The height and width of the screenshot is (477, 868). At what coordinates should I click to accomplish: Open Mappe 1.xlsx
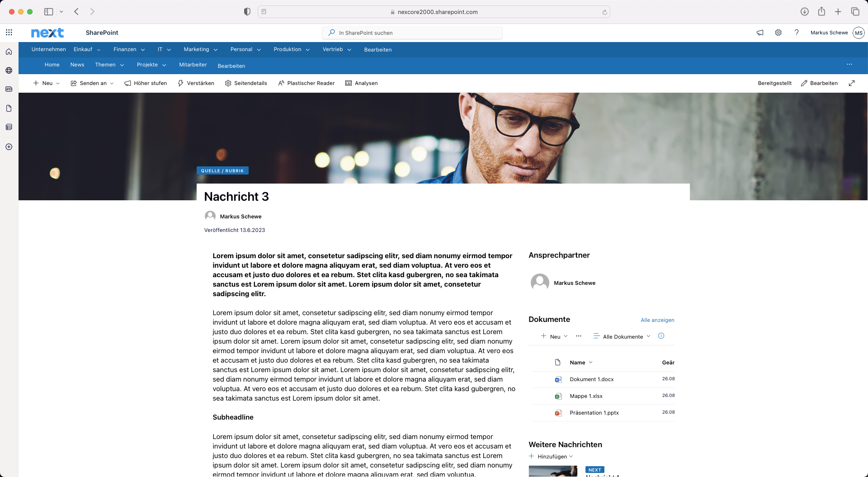click(x=586, y=396)
